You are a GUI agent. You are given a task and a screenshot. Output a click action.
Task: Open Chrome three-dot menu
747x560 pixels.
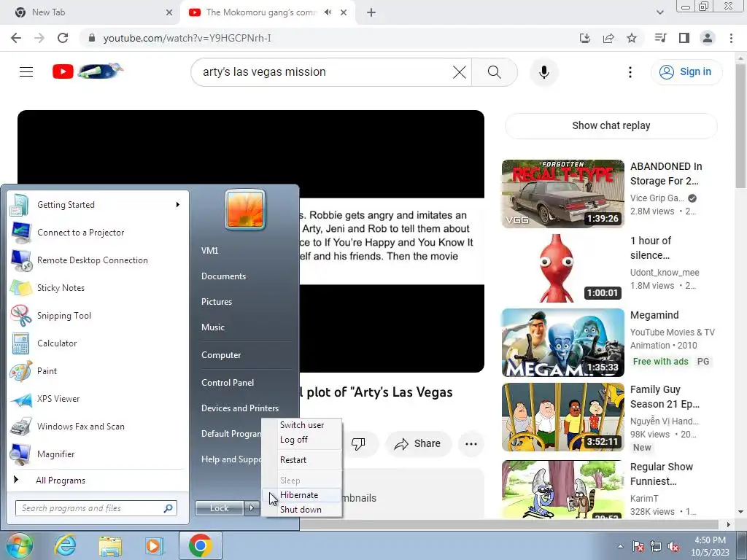pos(731,38)
